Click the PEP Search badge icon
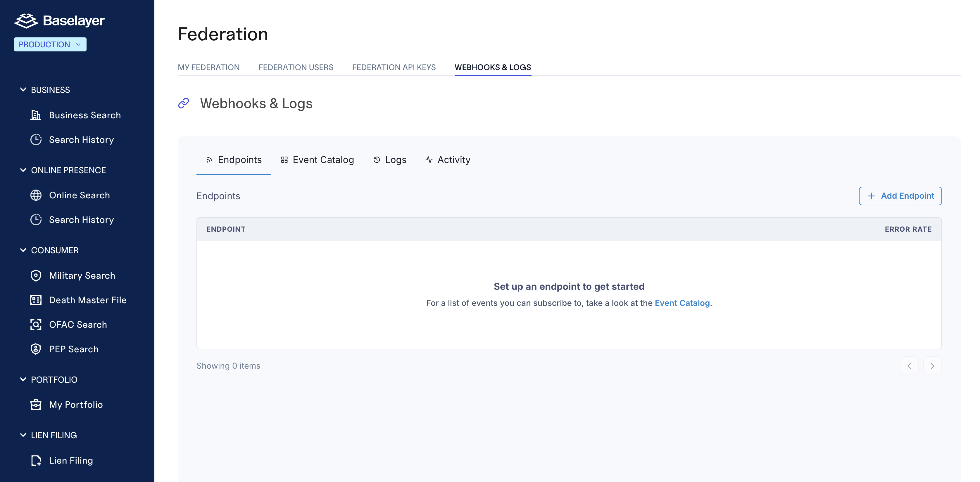This screenshot has width=980, height=482. point(36,349)
